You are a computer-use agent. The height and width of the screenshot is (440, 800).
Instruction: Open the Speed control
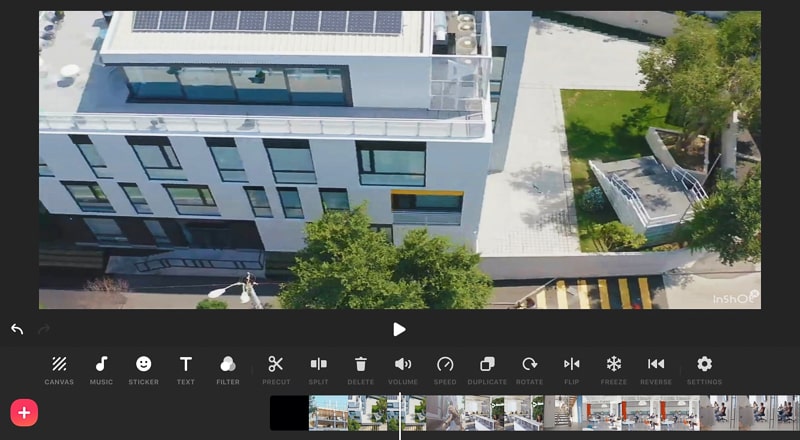(x=445, y=370)
